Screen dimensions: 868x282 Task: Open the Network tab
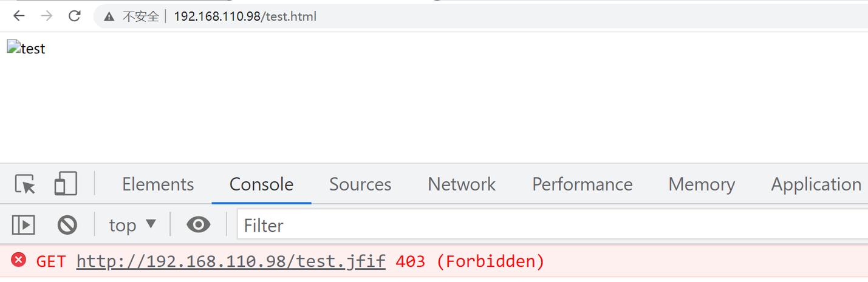pyautogui.click(x=462, y=184)
